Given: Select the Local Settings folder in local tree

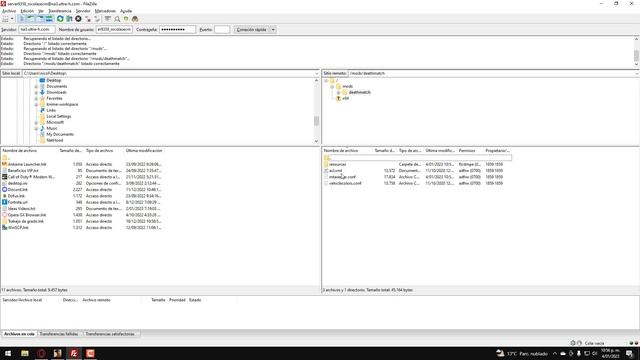Looking at the screenshot, I should pyautogui.click(x=58, y=116).
